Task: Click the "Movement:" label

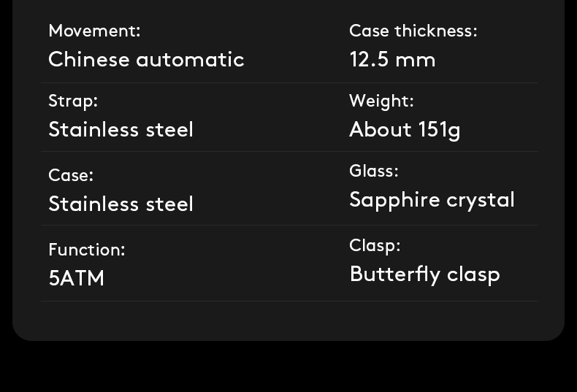Action: coord(94,31)
